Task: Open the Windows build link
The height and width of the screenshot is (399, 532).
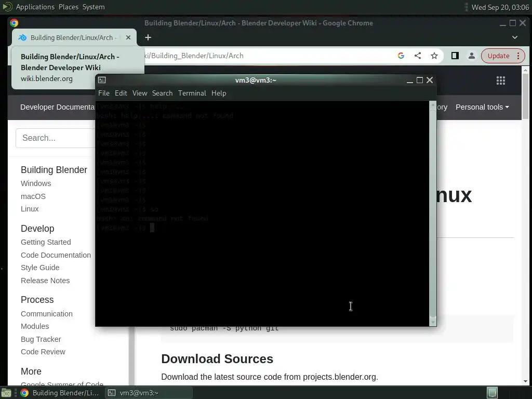Action: [36, 183]
